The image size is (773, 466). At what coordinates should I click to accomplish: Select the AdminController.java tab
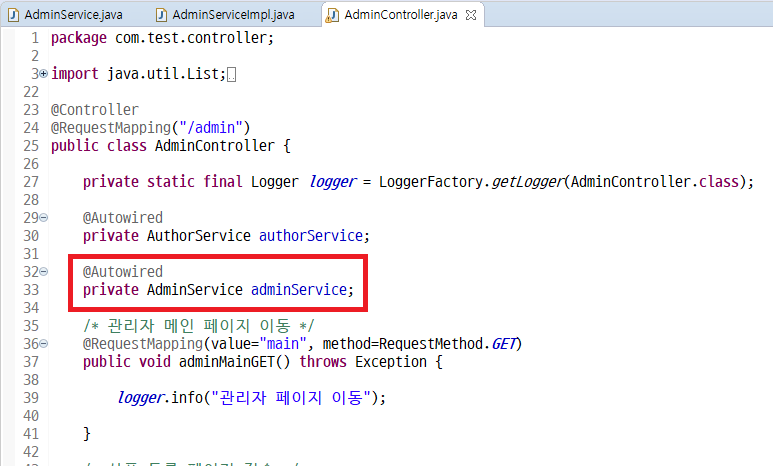pyautogui.click(x=401, y=15)
